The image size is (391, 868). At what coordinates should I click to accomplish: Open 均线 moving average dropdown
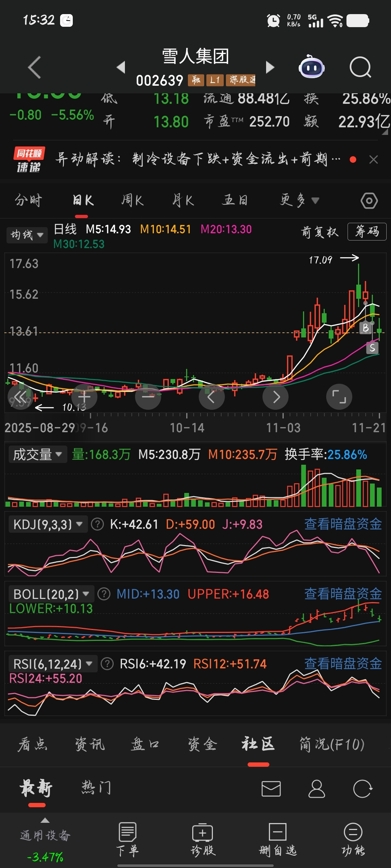pyautogui.click(x=27, y=235)
